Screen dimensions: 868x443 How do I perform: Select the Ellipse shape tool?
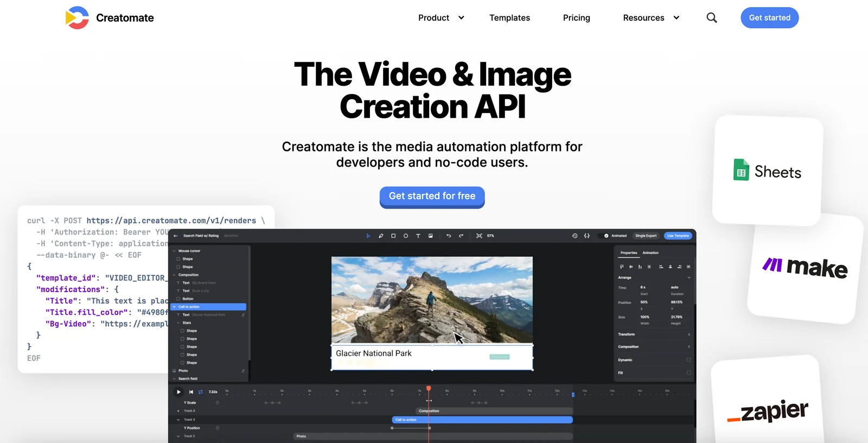[406, 236]
